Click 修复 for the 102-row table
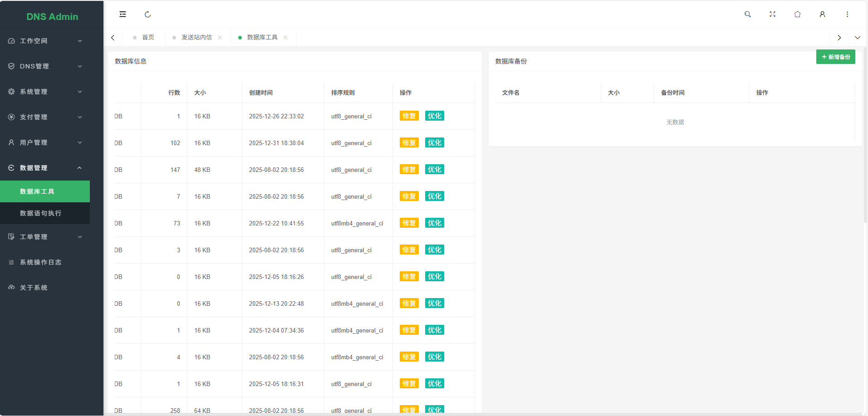This screenshot has width=868, height=416. point(409,143)
